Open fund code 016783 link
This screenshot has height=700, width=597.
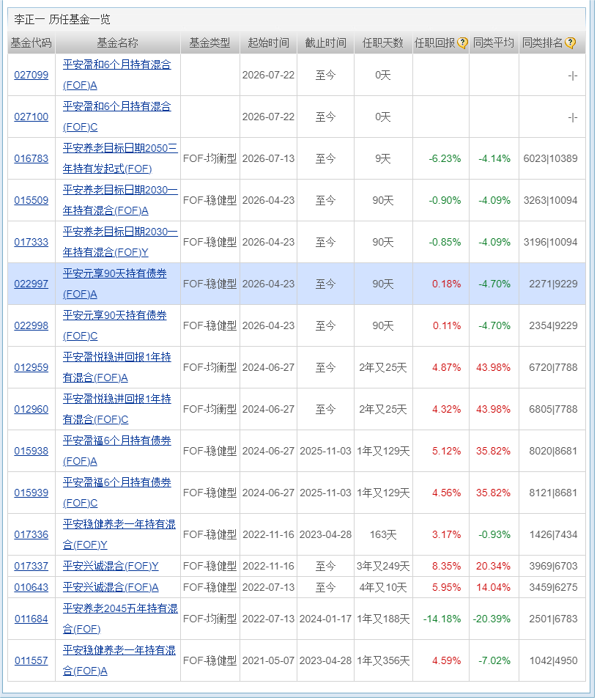point(31,158)
